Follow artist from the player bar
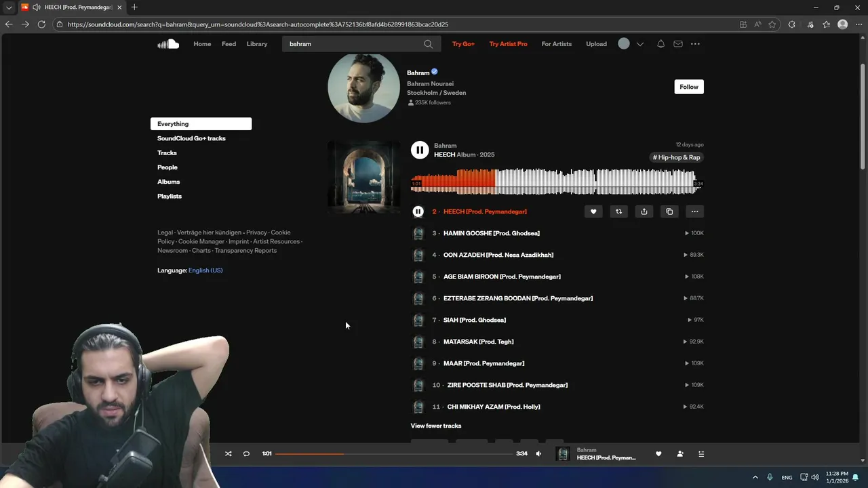The height and width of the screenshot is (488, 868). pos(680,454)
